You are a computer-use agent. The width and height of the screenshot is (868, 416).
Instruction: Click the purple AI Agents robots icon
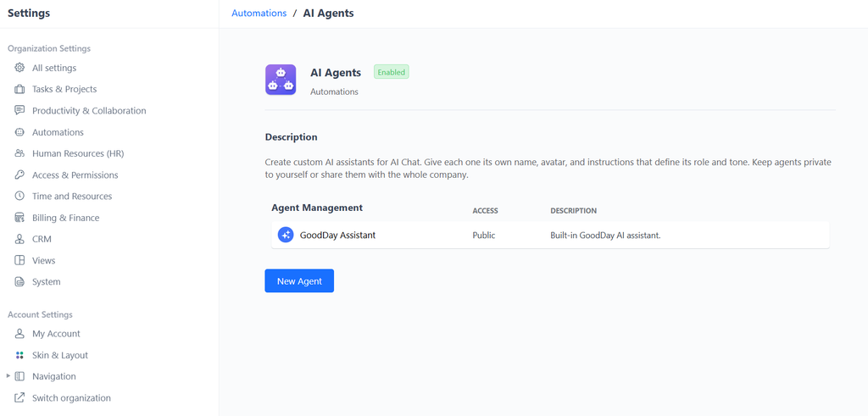[281, 80]
